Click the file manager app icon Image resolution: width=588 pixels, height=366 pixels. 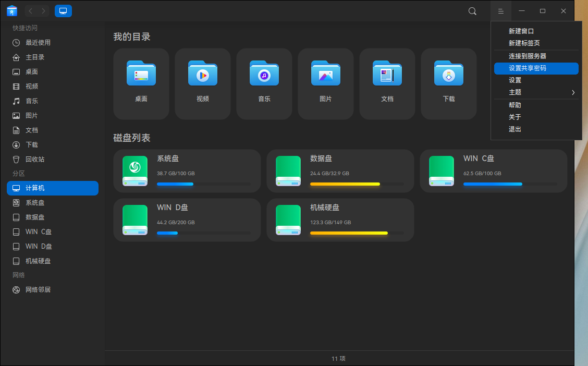12,11
